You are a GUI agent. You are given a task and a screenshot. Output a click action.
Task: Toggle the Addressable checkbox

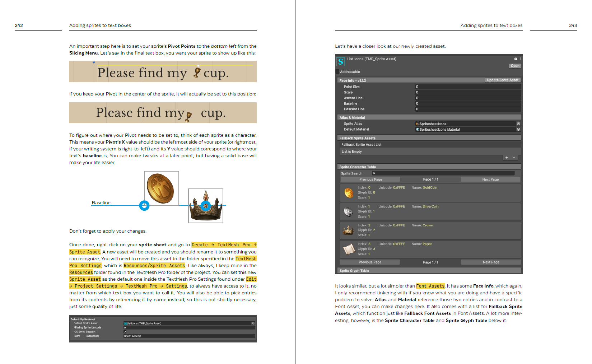pyautogui.click(x=337, y=72)
